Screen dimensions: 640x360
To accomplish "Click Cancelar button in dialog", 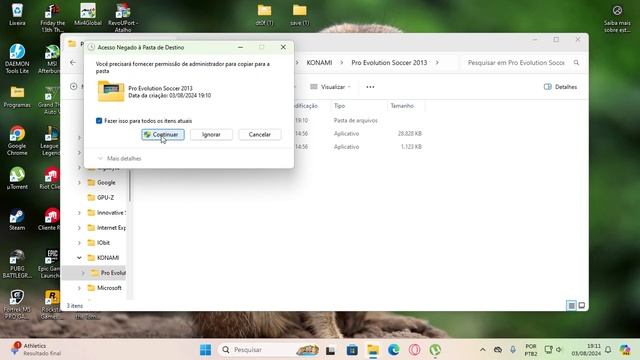I will [260, 134].
